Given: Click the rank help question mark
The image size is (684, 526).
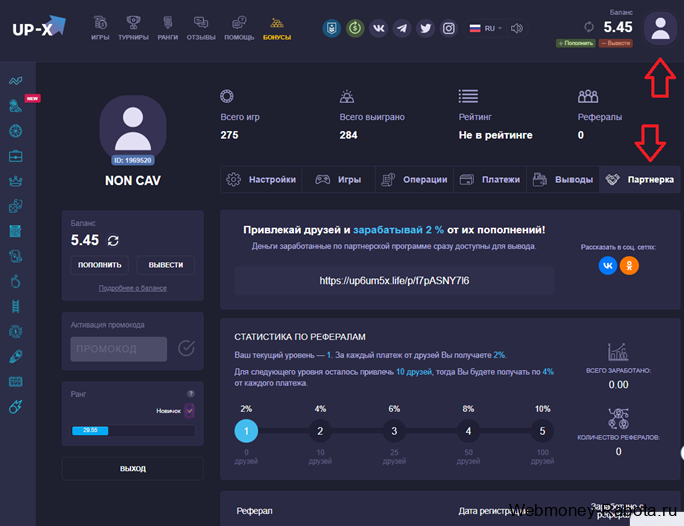Looking at the screenshot, I should point(191,394).
